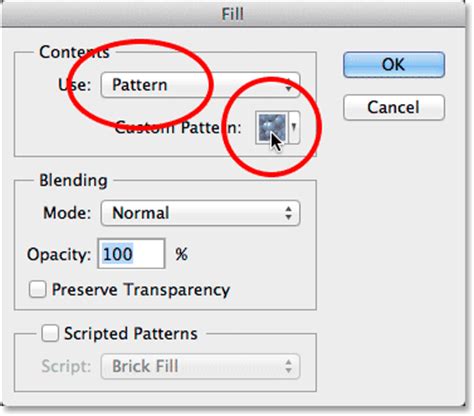
Task: Click the Fill dialog title bar
Action: click(x=233, y=13)
